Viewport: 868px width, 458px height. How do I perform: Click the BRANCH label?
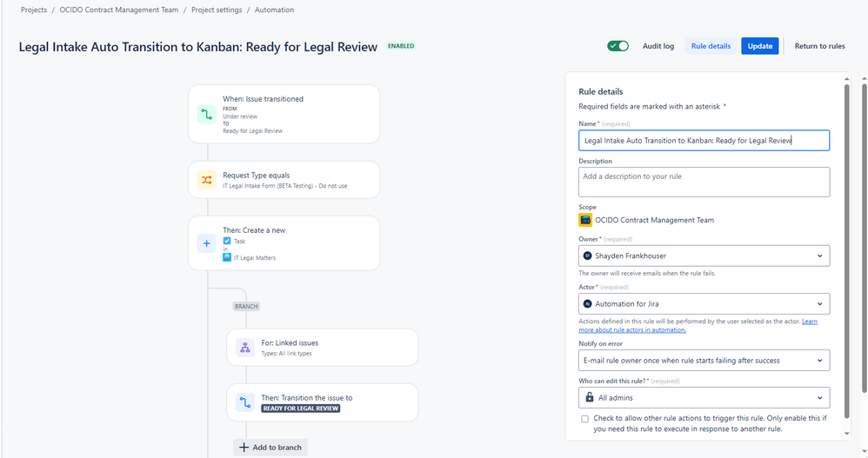(246, 306)
